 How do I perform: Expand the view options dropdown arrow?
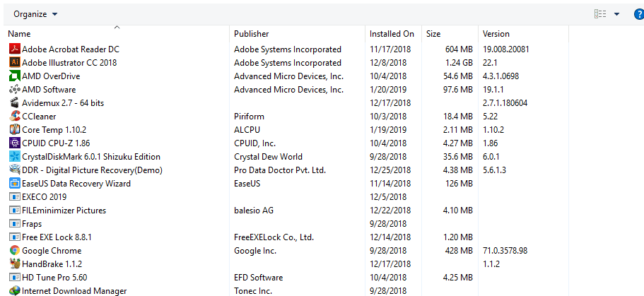click(616, 14)
